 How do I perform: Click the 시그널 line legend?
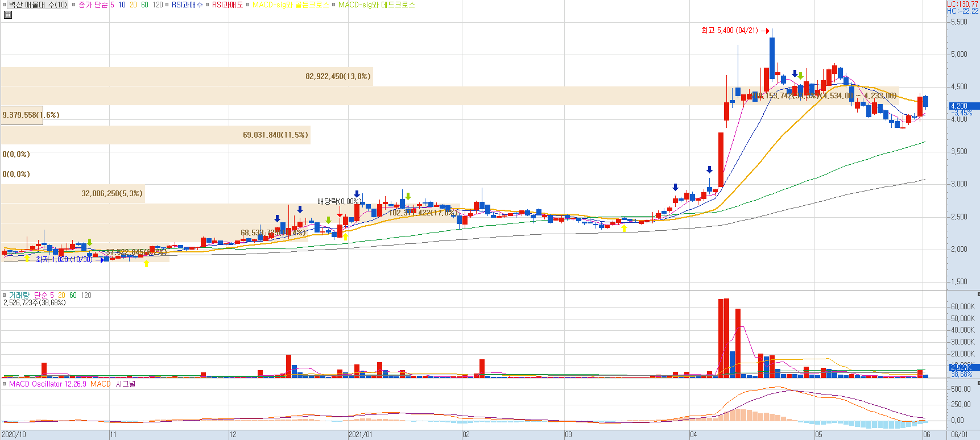click(126, 384)
